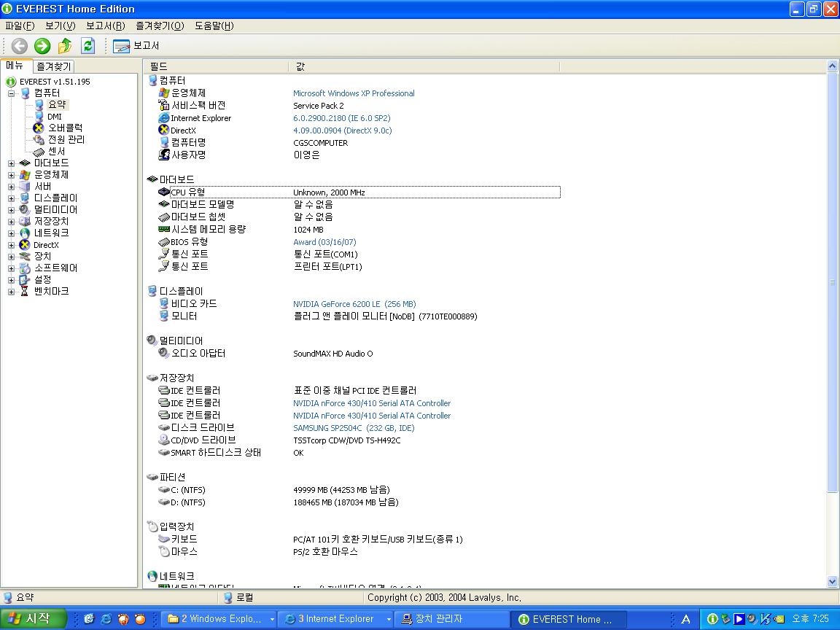This screenshot has width=840, height=630.
Task: Expand the 디스플레이 tree node
Action: (x=11, y=198)
